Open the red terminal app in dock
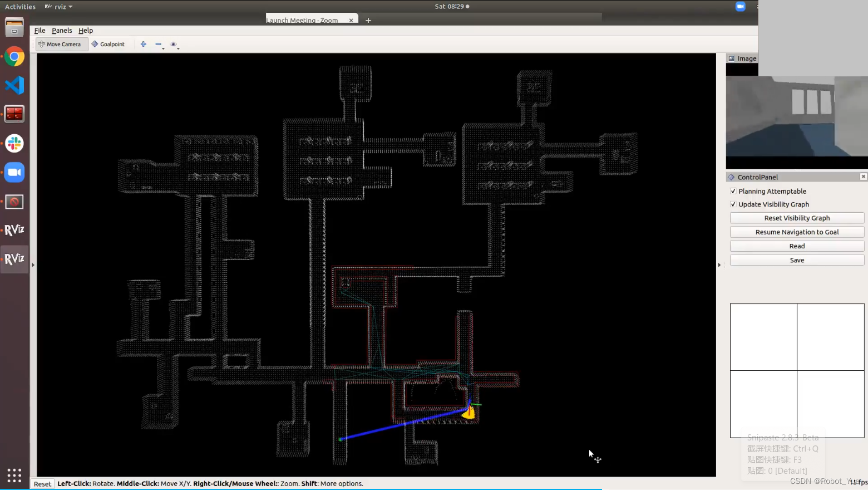The height and width of the screenshot is (490, 868). (14, 114)
